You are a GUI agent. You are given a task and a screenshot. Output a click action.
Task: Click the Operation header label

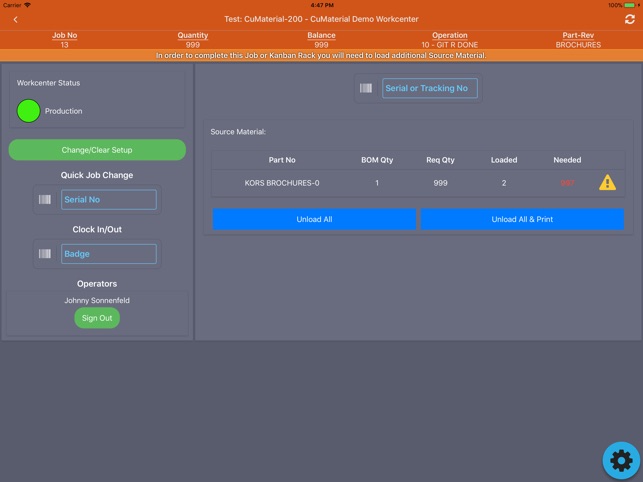tap(449, 35)
